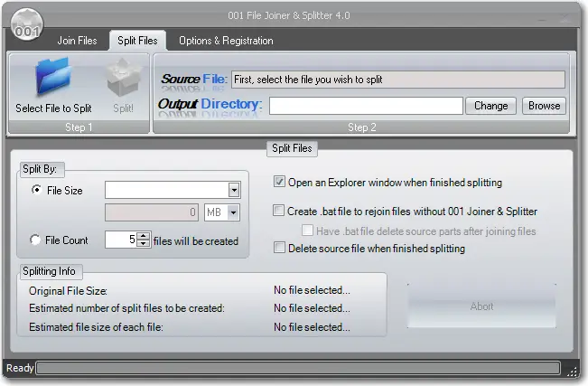This screenshot has height=386, width=588.
Task: Click the Step 2 group label
Action: click(362, 127)
